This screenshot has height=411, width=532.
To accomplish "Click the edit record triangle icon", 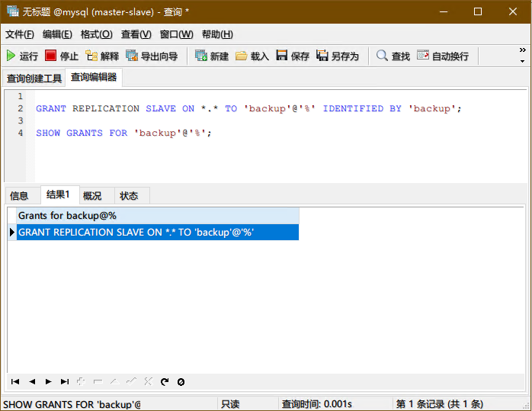I will 114,382.
